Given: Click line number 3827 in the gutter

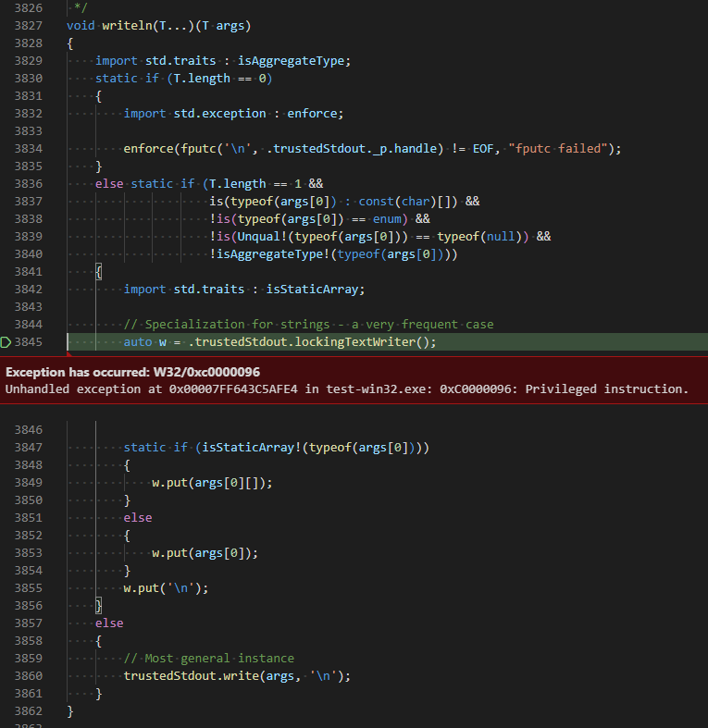Looking at the screenshot, I should (29, 26).
